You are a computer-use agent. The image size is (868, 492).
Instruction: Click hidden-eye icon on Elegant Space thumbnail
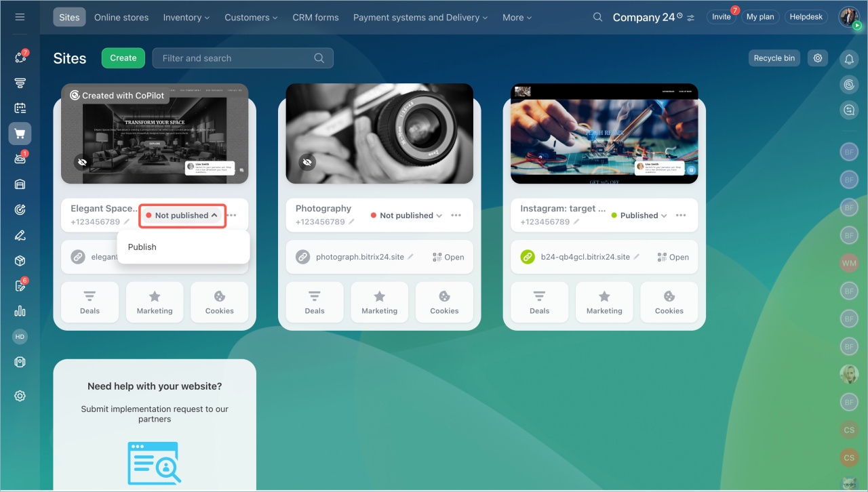pyautogui.click(x=82, y=163)
